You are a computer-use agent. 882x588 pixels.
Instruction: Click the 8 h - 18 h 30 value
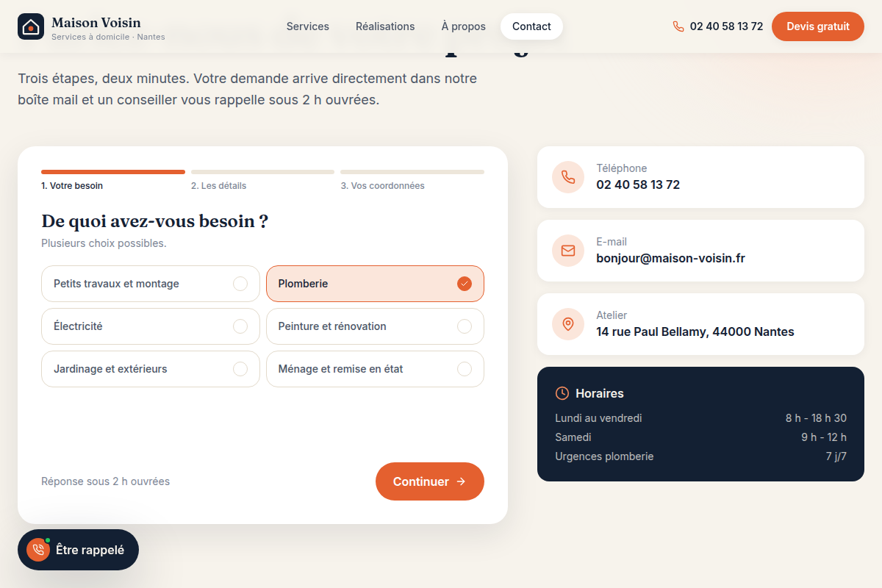click(x=816, y=418)
